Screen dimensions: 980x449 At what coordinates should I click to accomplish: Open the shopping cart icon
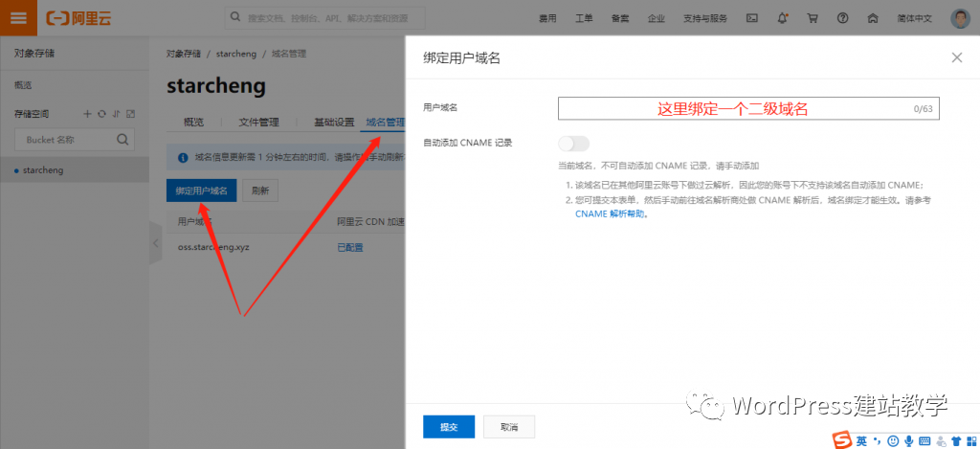pos(813,18)
